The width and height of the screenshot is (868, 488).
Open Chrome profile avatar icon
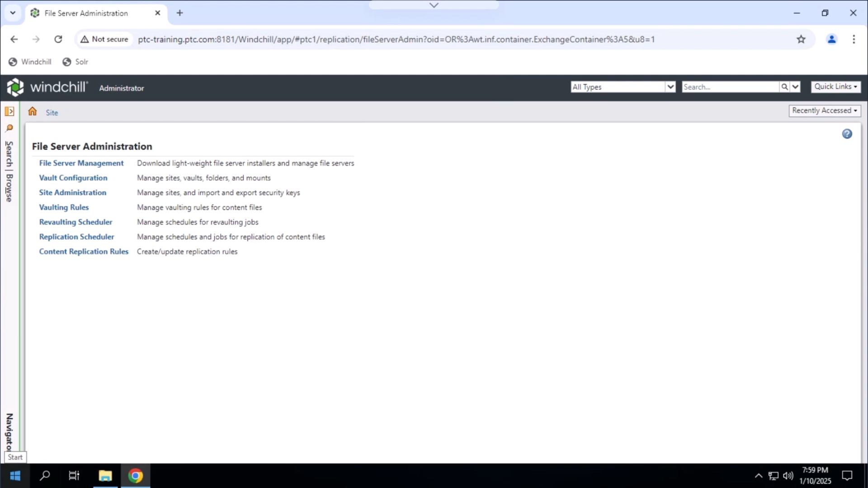(831, 39)
